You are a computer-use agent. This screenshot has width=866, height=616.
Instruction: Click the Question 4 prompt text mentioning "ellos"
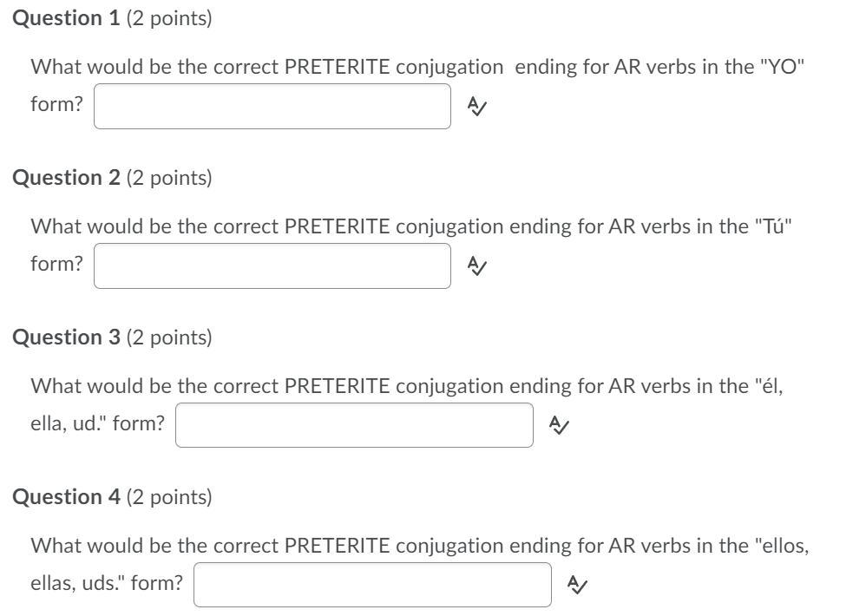click(x=419, y=546)
